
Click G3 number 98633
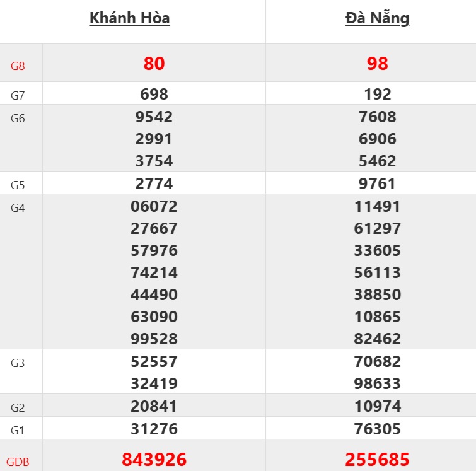(377, 383)
